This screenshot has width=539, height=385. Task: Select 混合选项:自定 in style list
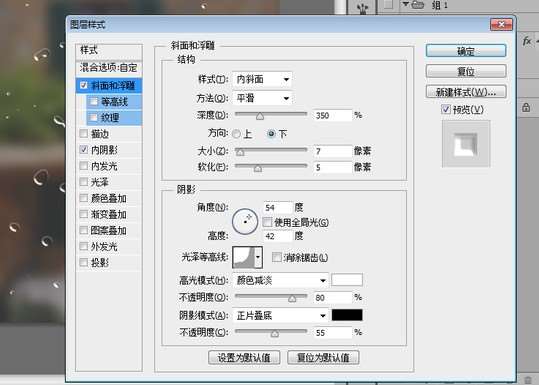[x=109, y=68]
